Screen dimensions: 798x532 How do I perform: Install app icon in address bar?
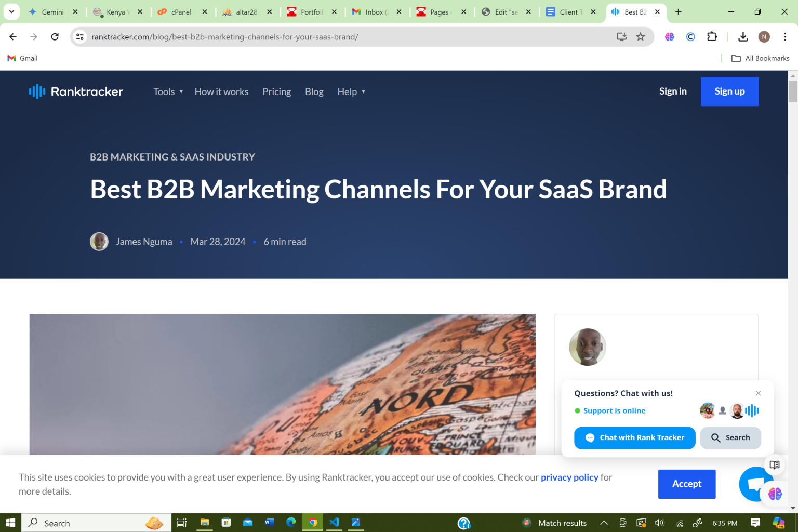coord(621,36)
